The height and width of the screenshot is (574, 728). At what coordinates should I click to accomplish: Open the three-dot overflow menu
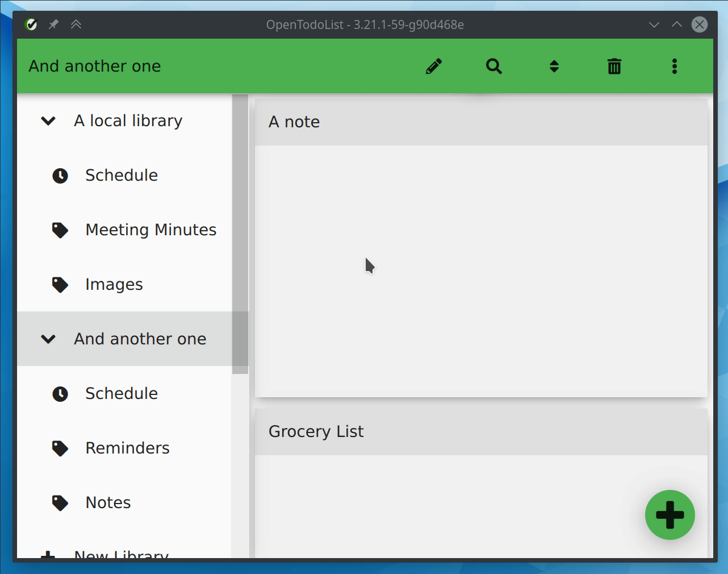pos(675,66)
